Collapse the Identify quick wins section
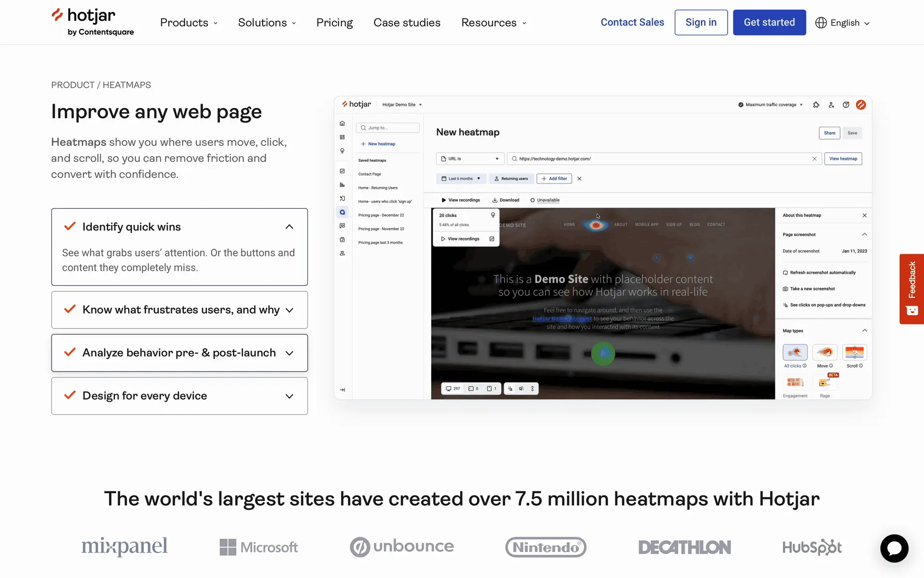The height and width of the screenshot is (578, 924). tap(289, 227)
